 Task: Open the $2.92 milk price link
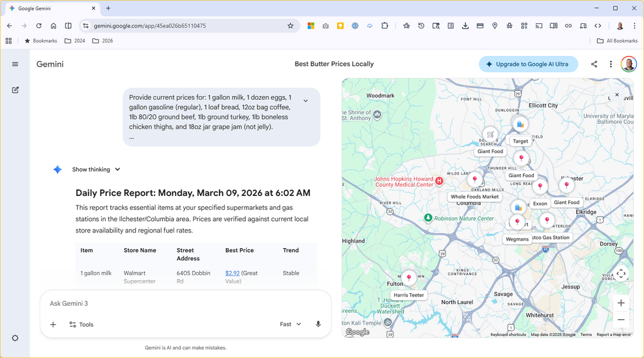(232, 273)
